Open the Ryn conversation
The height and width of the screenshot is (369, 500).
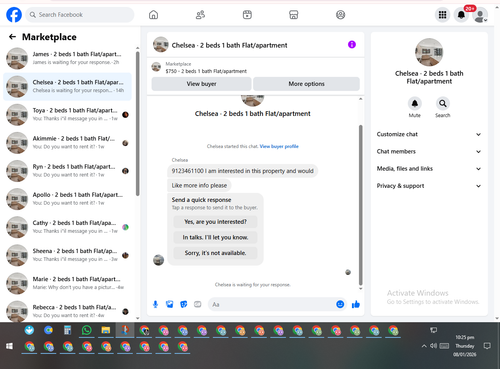pos(67,171)
